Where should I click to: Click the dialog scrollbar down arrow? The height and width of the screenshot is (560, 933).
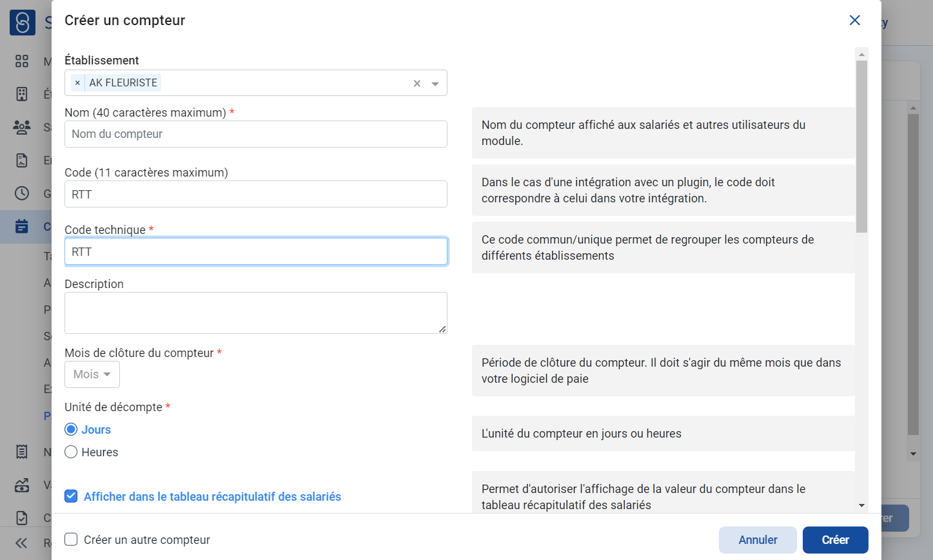click(x=861, y=505)
